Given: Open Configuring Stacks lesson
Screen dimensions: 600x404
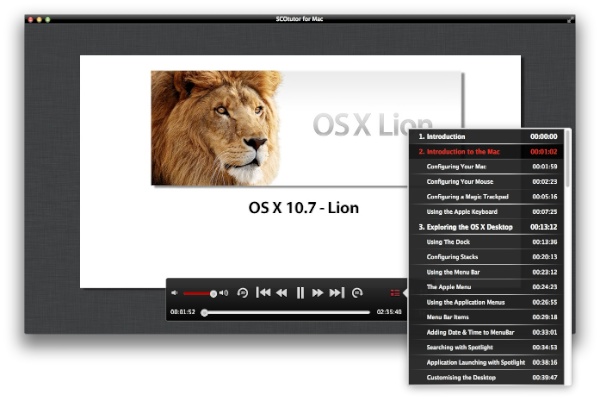Looking at the screenshot, I should click(488, 257).
